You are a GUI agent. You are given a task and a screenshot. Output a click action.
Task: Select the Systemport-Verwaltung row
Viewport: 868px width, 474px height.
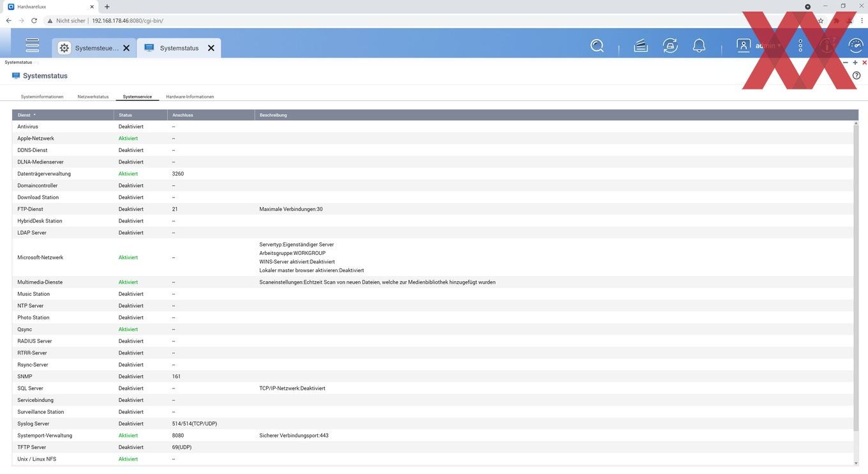[433, 436]
